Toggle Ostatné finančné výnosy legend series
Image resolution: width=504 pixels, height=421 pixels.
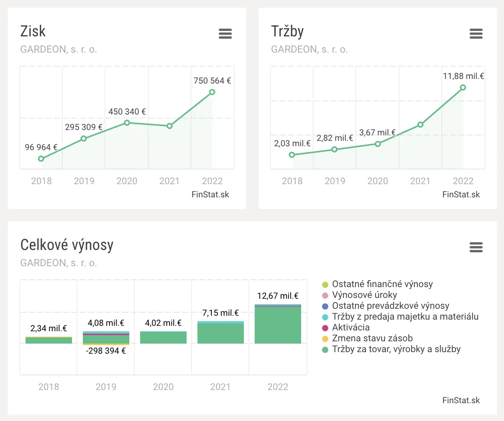tap(382, 284)
